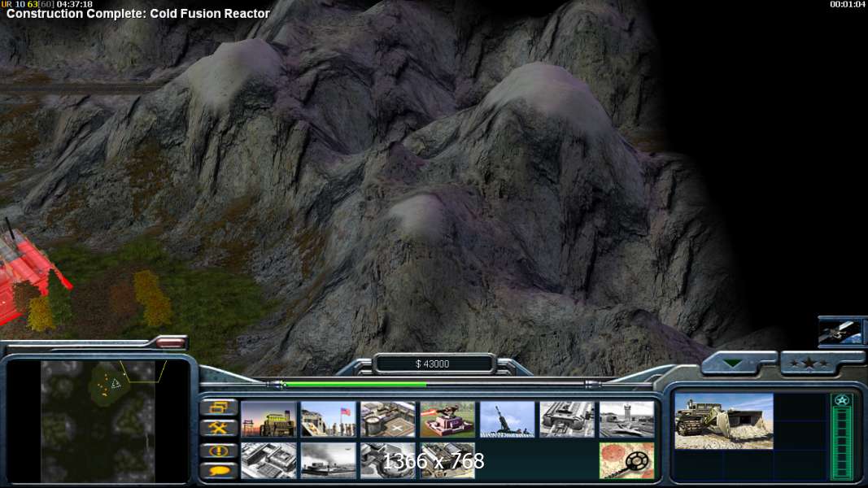
Task: Click the overlapping windows button on control bar
Action: [x=219, y=407]
